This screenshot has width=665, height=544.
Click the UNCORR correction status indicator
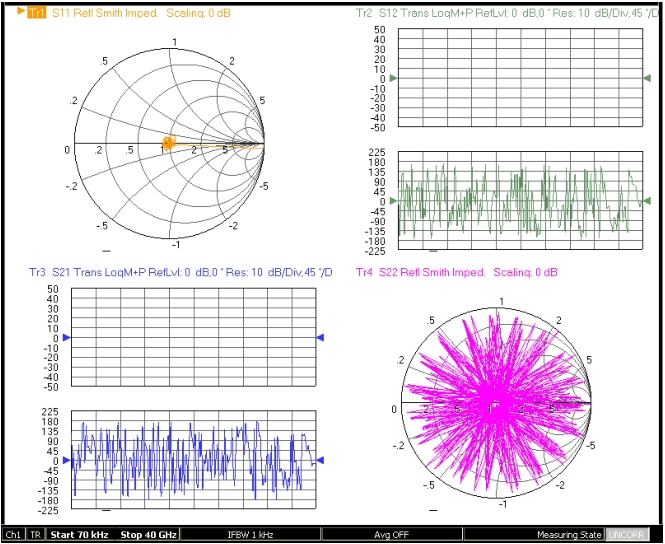click(x=627, y=535)
